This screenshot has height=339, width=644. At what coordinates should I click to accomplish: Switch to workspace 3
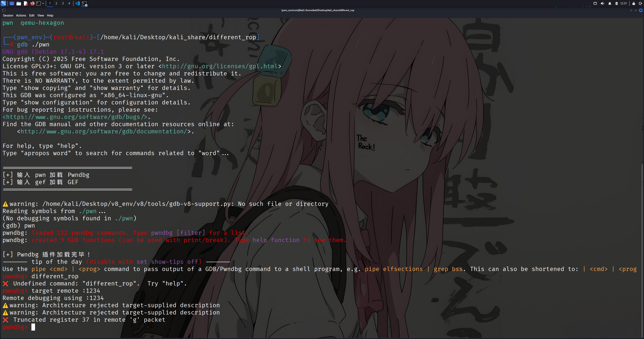(x=63, y=3)
